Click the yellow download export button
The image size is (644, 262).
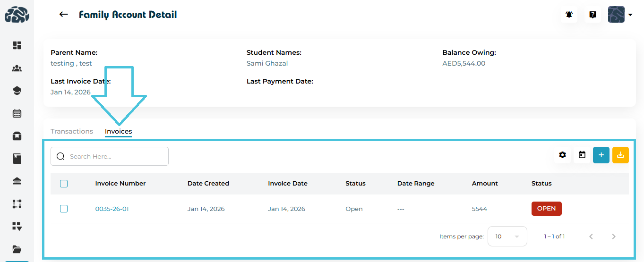click(620, 155)
